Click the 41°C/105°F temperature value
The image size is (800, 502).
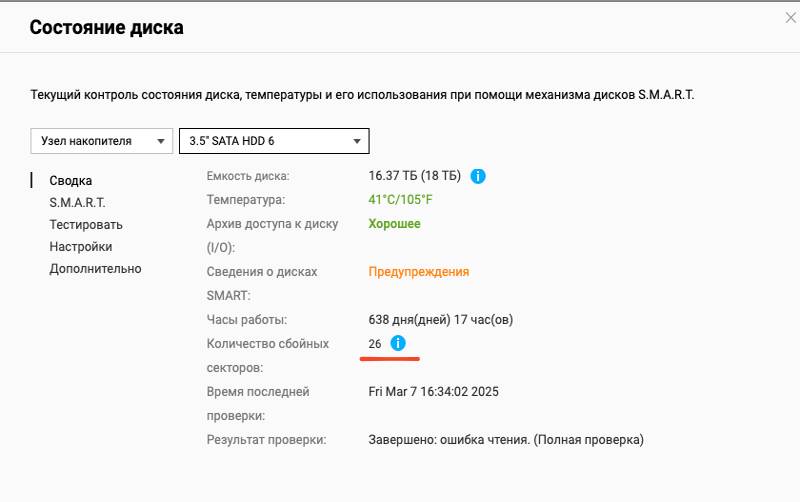(x=401, y=200)
